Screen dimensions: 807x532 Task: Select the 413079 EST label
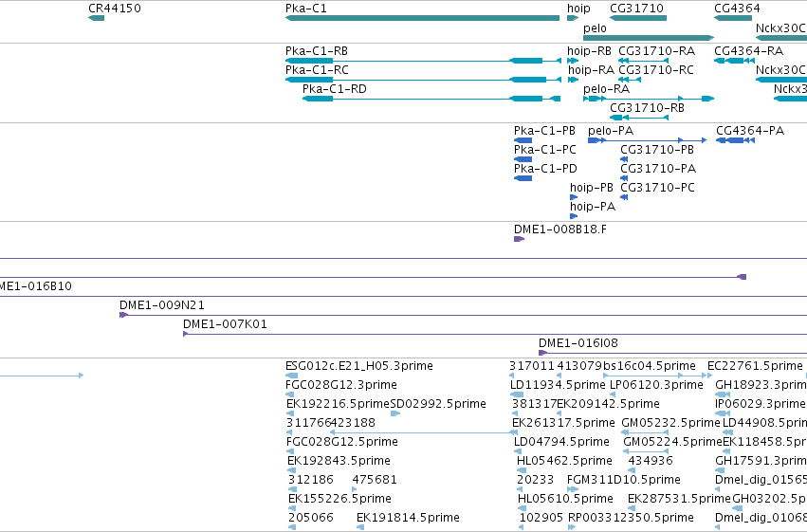(x=579, y=366)
